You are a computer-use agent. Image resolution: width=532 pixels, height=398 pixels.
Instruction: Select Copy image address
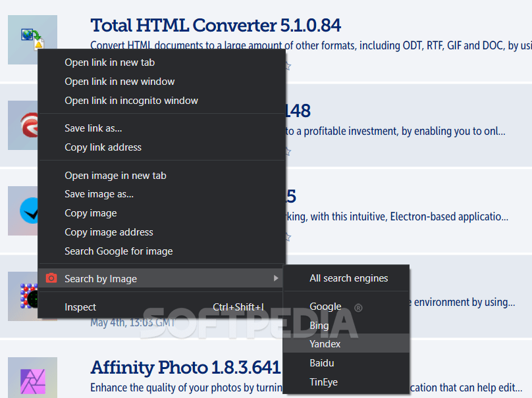161,232
